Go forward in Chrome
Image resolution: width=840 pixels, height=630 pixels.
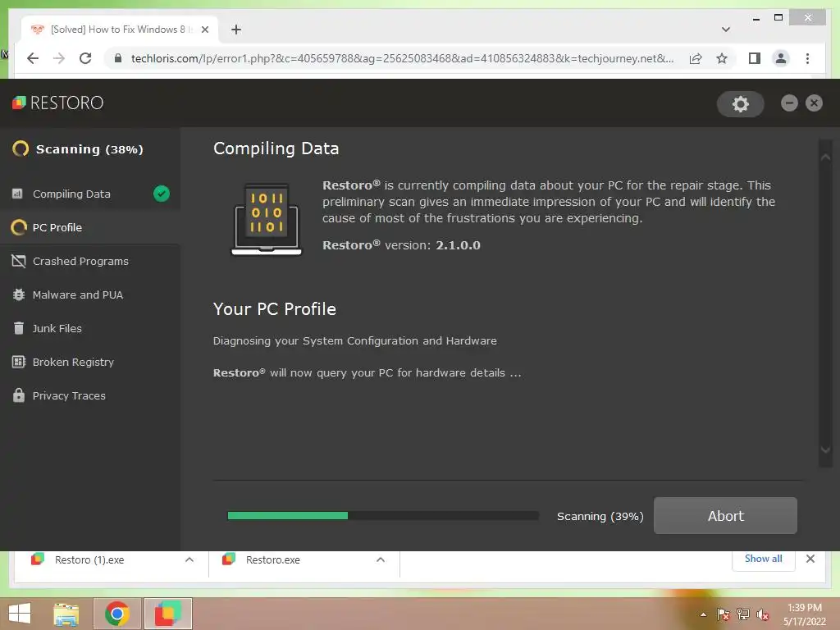(x=59, y=58)
